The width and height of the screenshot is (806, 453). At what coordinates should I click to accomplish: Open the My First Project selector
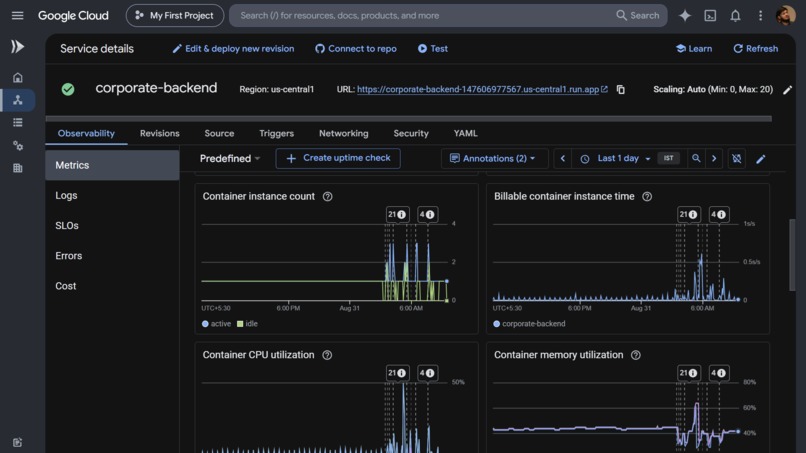175,15
